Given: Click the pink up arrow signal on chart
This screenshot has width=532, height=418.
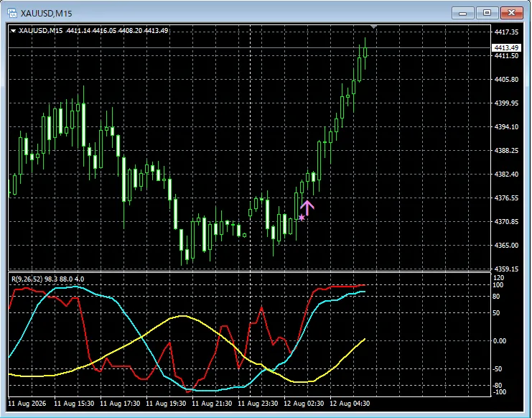Looking at the screenshot, I should (x=307, y=208).
